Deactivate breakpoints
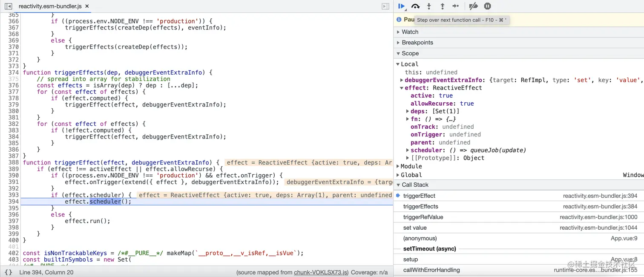Image resolution: width=644 pixels, height=277 pixels. 473,6
